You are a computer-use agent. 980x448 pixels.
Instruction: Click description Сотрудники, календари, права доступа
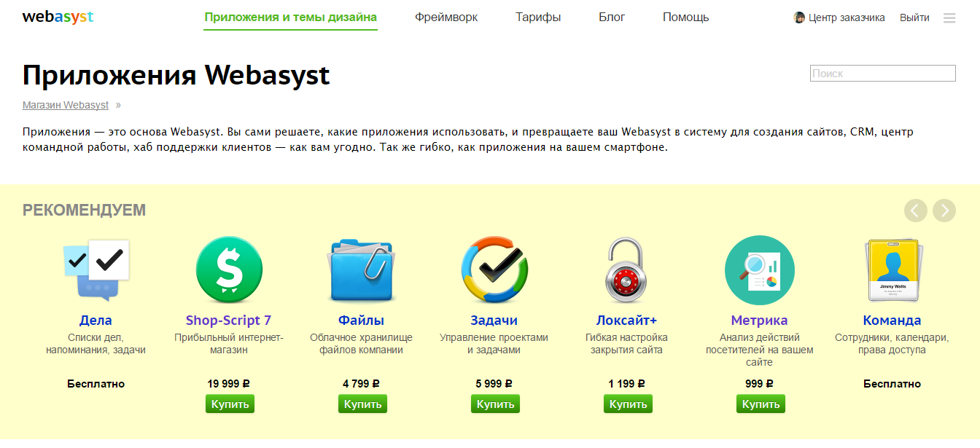pos(892,344)
